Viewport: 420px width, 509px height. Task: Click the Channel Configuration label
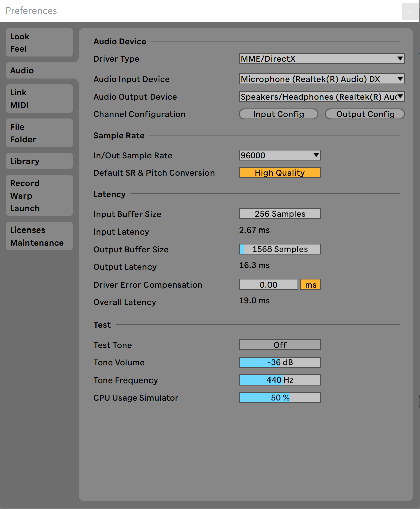139,114
